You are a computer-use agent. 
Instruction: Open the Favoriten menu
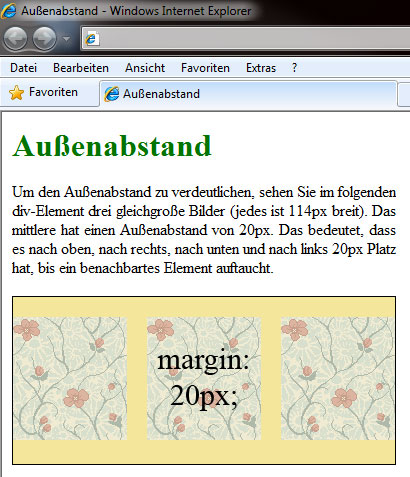(x=205, y=68)
